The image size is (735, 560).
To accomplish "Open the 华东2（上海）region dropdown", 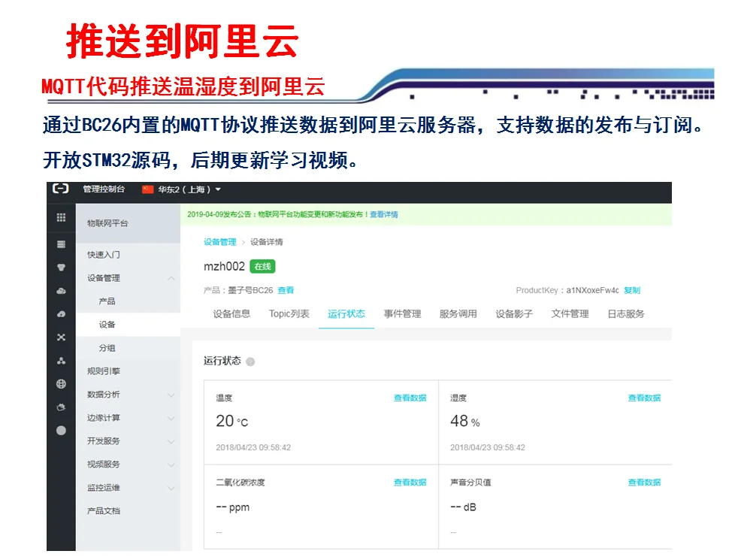I will (x=189, y=189).
